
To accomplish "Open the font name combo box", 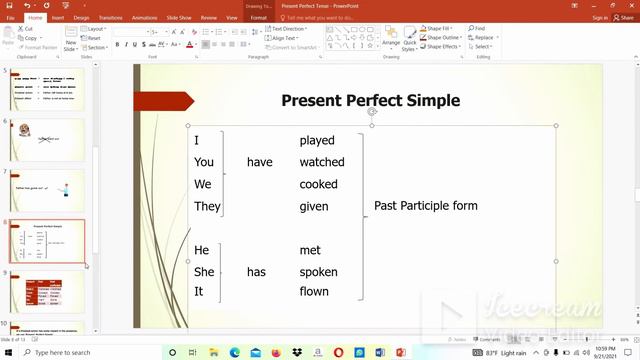I will pyautogui.click(x=131, y=32).
